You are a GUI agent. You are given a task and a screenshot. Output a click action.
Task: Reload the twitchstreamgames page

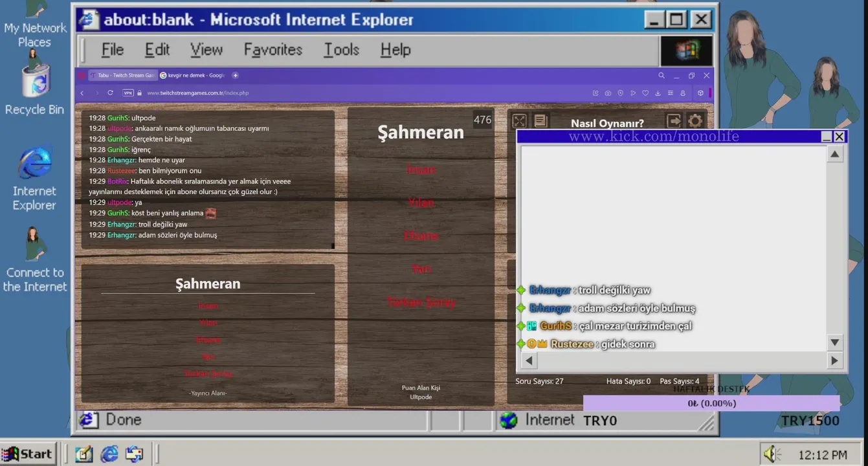pos(111,93)
